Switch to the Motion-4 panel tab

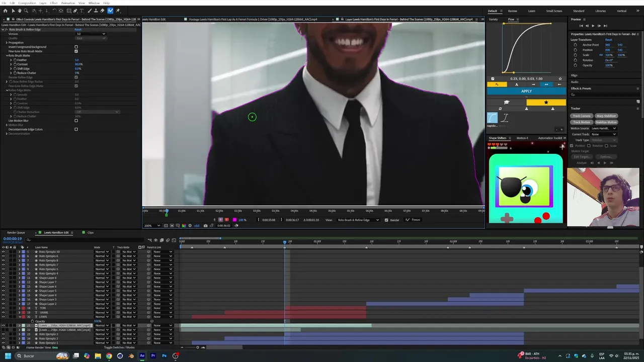tap(522, 138)
